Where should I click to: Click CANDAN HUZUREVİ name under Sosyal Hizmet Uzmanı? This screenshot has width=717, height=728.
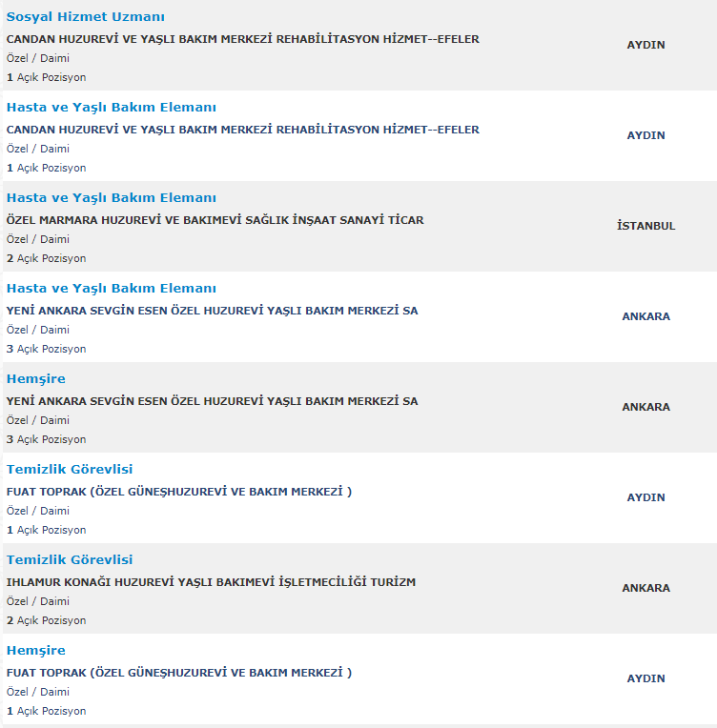pyautogui.click(x=242, y=39)
